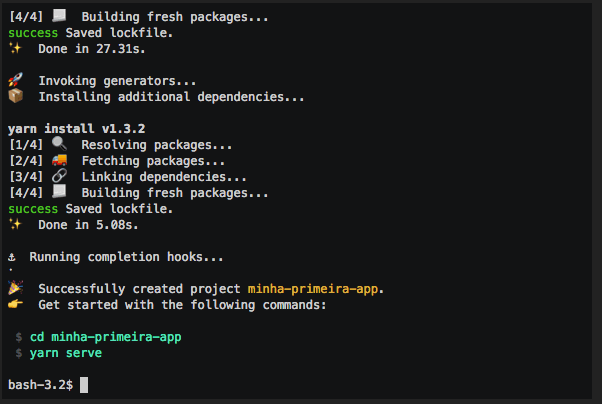Click 'Saved lockfile.' above Done in 5.08s
This screenshot has height=404, width=602.
click(x=119, y=209)
